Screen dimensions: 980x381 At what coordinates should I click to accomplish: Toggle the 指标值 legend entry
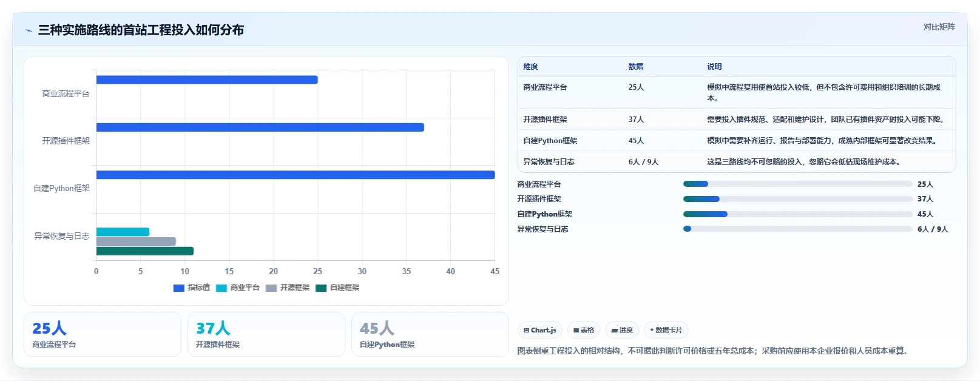click(x=192, y=288)
